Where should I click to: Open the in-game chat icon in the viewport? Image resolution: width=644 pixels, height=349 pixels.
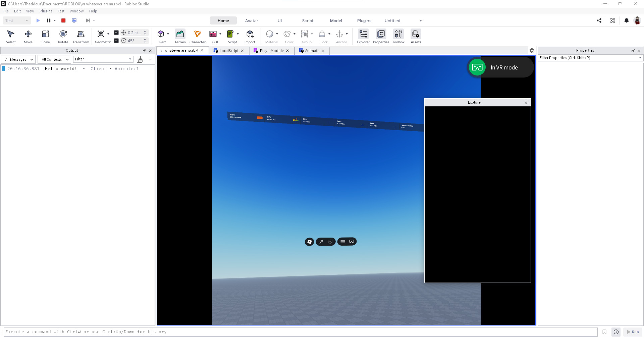[x=352, y=242]
